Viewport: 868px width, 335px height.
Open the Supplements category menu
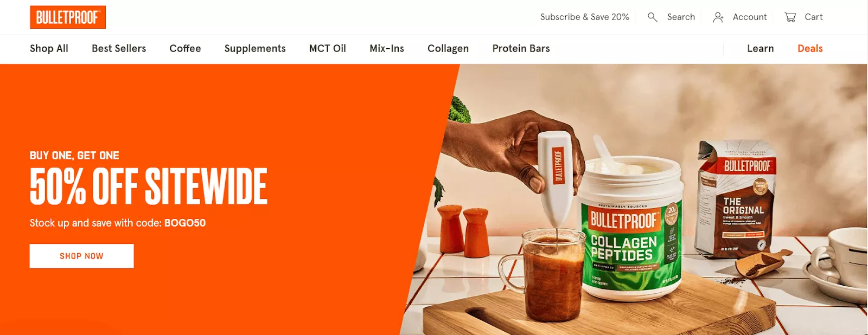255,49
